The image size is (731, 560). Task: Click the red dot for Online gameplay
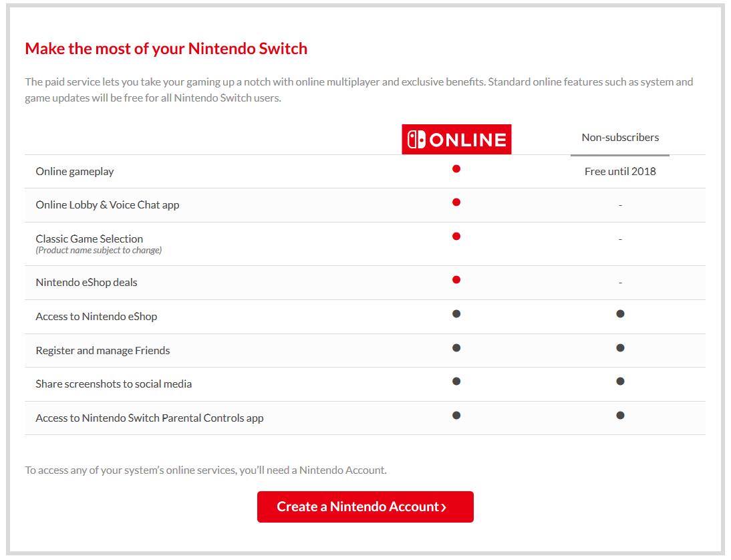pos(456,169)
